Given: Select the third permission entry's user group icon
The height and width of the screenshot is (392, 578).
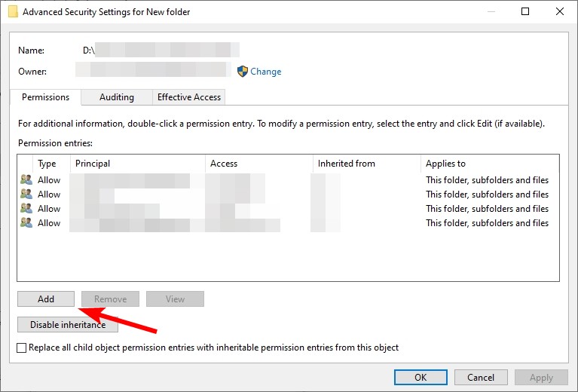Looking at the screenshot, I should (26, 208).
